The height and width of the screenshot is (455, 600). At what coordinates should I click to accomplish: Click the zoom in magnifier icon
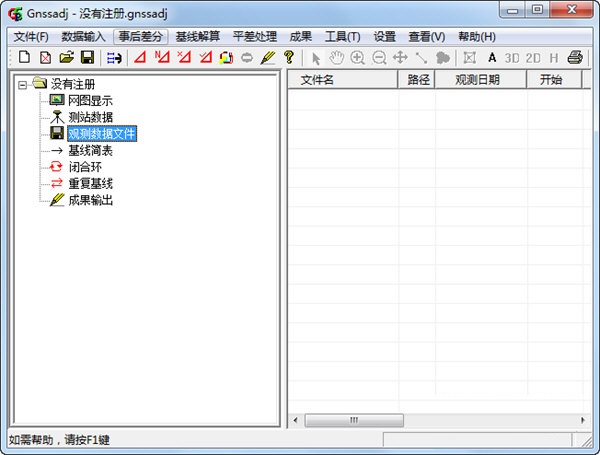(357, 58)
